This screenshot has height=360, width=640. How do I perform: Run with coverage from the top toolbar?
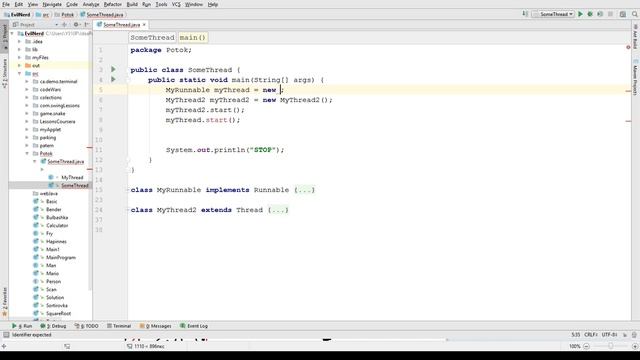[600, 14]
